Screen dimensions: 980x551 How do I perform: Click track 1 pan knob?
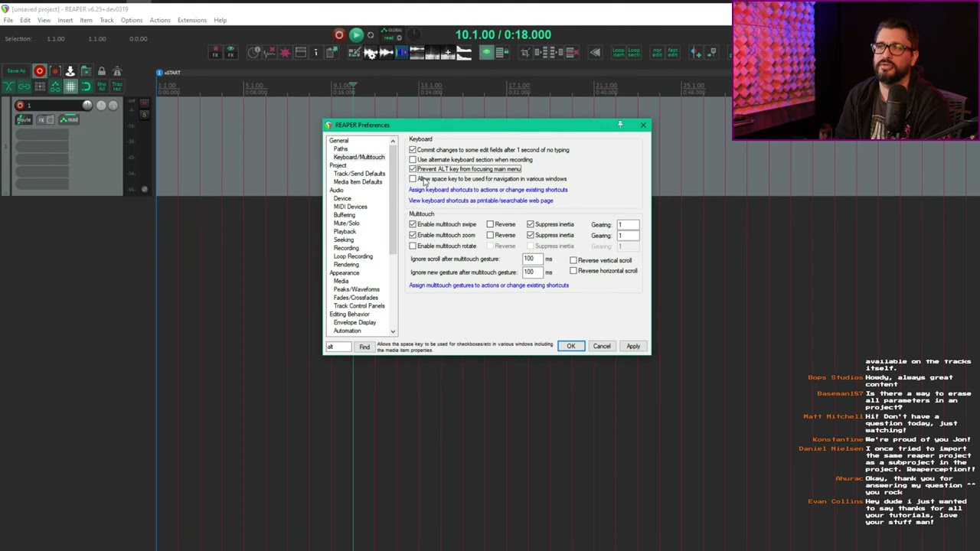pyautogui.click(x=101, y=106)
